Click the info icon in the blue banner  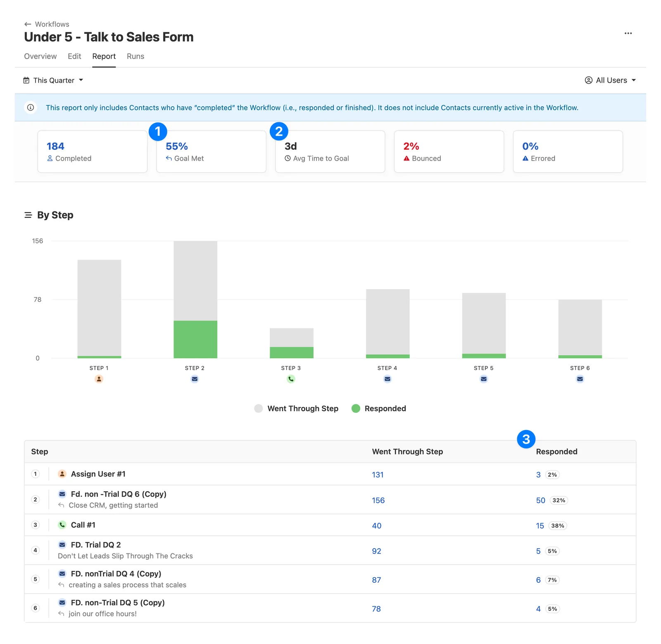(31, 108)
